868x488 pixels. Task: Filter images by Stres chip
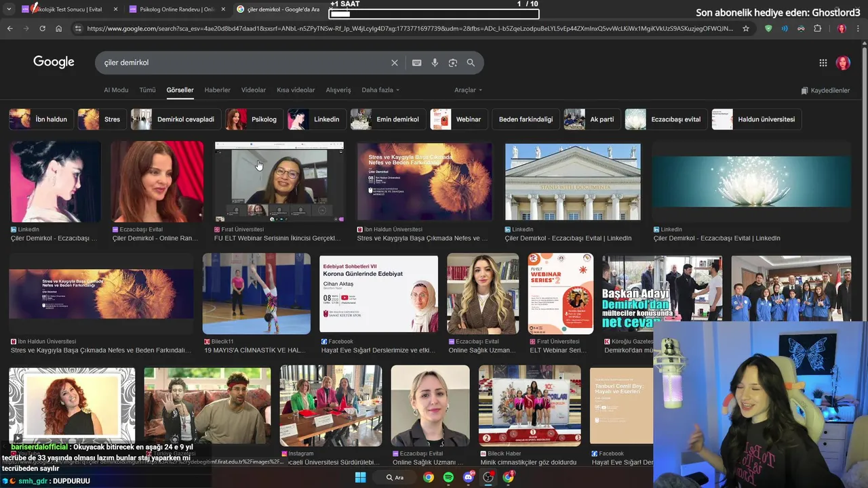pyautogui.click(x=101, y=119)
